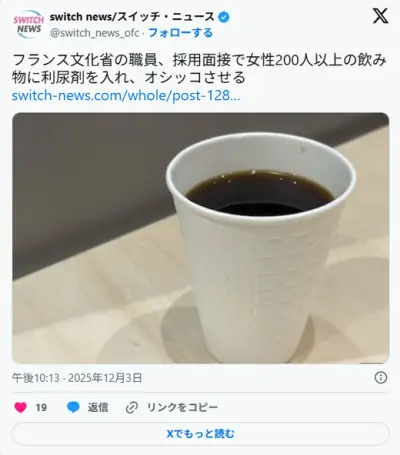Screen dimensions: 400x455
Task: Click the like count 19
Action: coord(41,407)
